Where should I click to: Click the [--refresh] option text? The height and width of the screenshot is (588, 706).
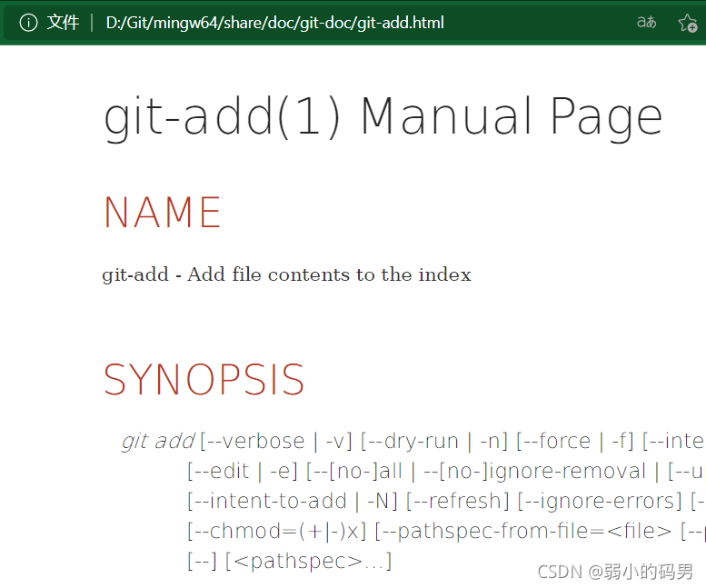pos(457,501)
